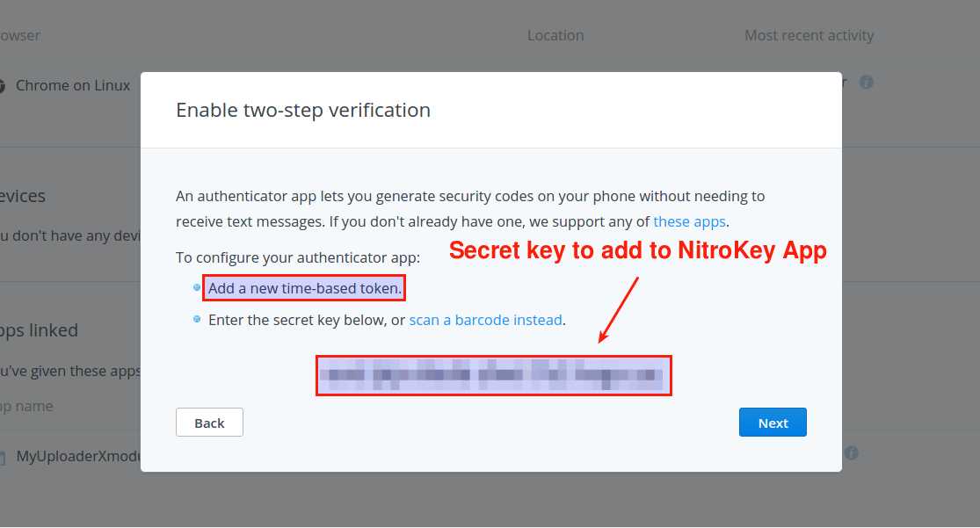
Task: Click "scan a barcode instead" link
Action: [x=486, y=320]
